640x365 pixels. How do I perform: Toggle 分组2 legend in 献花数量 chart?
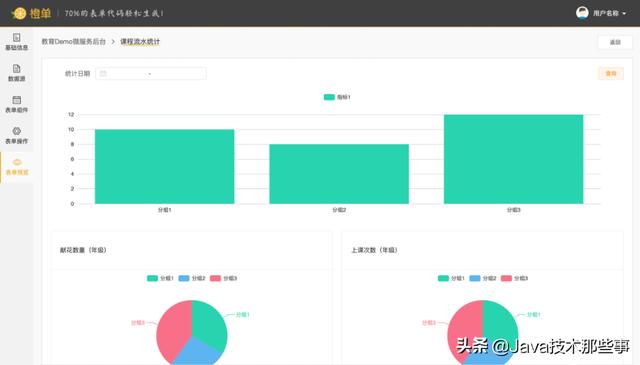pyautogui.click(x=191, y=278)
